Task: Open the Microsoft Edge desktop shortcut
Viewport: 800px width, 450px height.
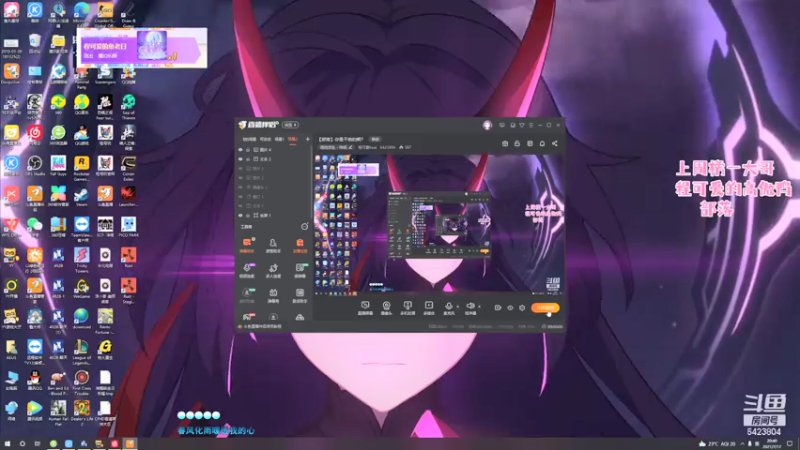Action: coord(82,13)
